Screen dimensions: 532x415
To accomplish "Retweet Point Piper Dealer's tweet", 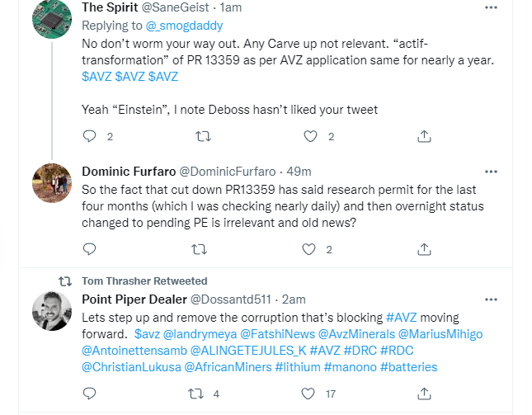I will [197, 394].
